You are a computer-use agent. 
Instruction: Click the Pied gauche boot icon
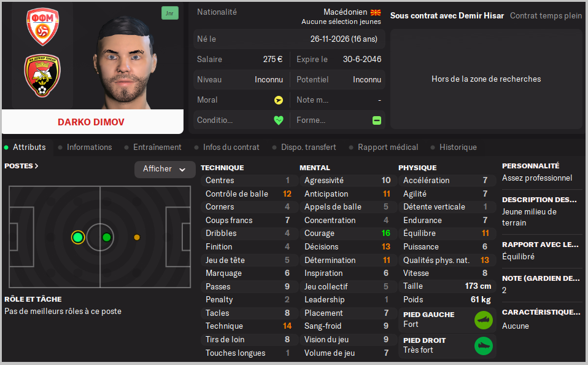click(x=483, y=320)
